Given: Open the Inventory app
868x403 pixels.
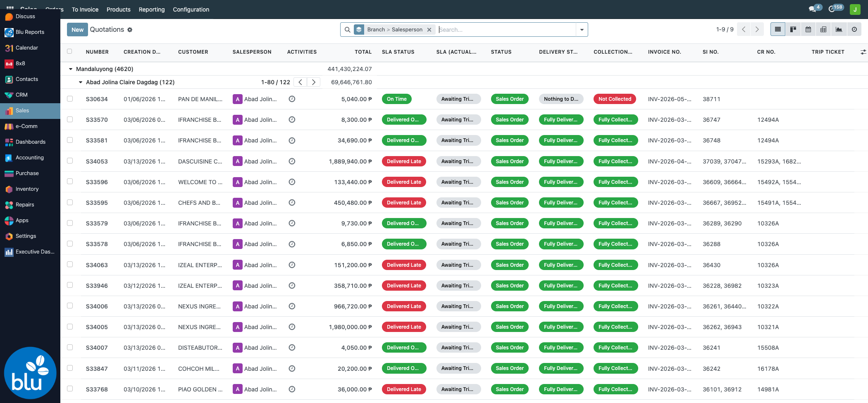Looking at the screenshot, I should point(30,189).
